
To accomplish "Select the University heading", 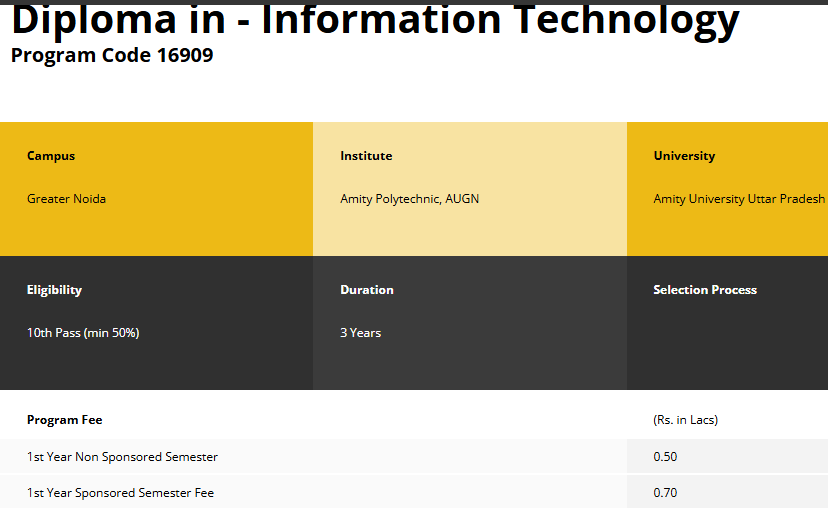I will [x=684, y=156].
